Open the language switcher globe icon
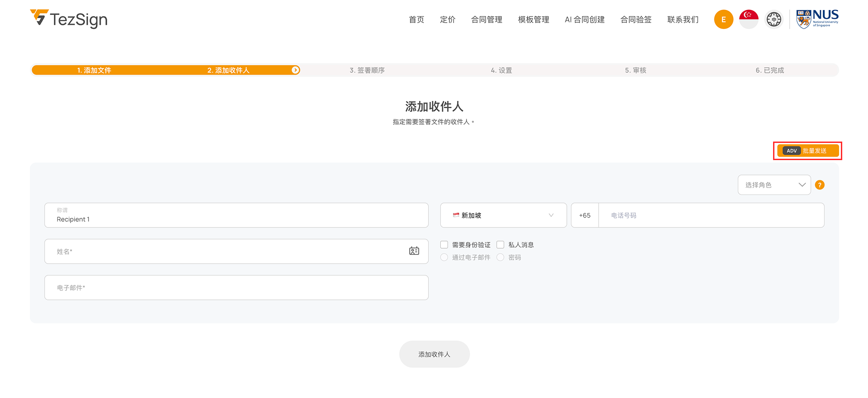This screenshot has width=868, height=398. click(x=774, y=19)
